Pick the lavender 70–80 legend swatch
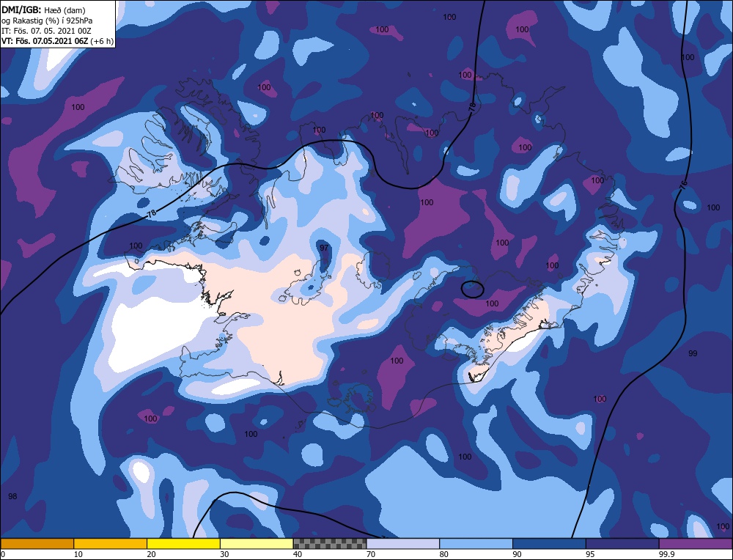Image resolution: width=733 pixels, height=560 pixels. pos(403,543)
